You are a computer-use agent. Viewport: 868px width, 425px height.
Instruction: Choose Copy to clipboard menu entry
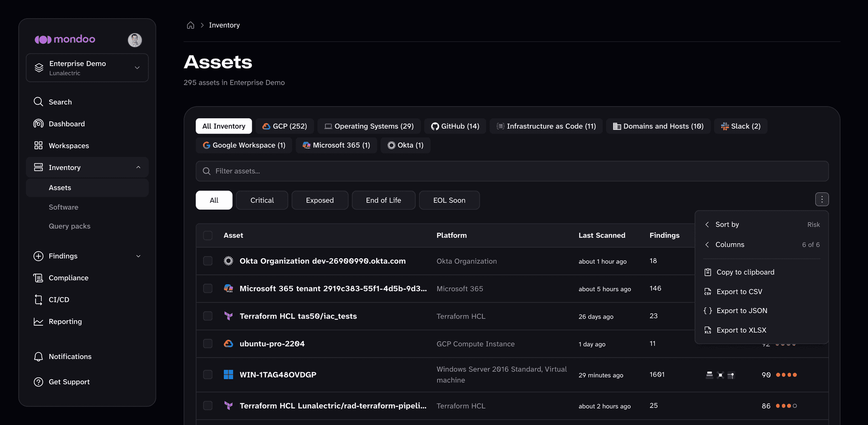pyautogui.click(x=762, y=272)
